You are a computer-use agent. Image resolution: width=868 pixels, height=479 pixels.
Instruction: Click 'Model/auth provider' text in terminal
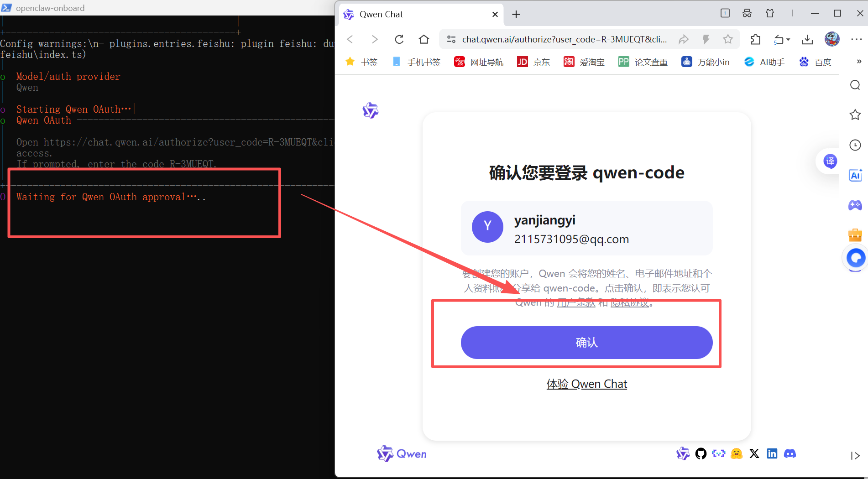(68, 77)
